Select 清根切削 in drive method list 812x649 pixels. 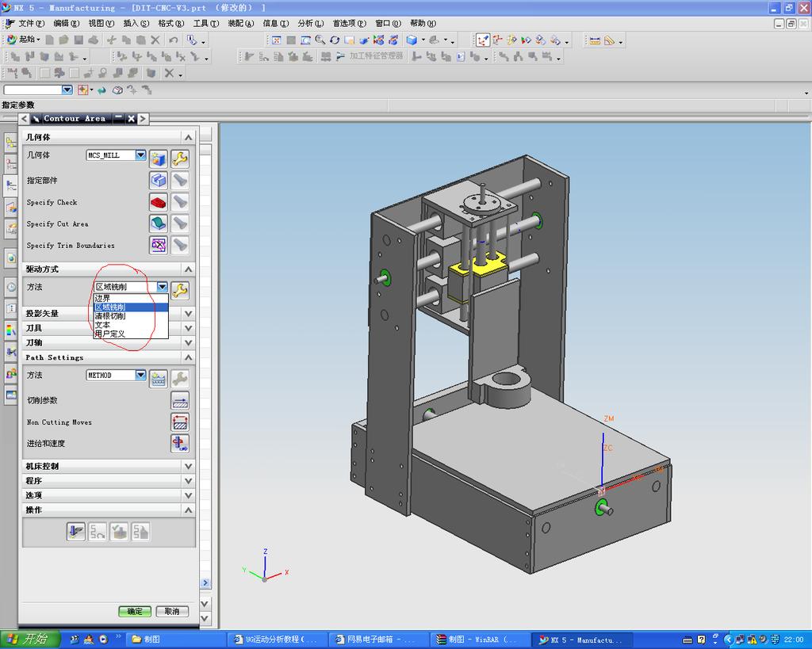(x=131, y=316)
